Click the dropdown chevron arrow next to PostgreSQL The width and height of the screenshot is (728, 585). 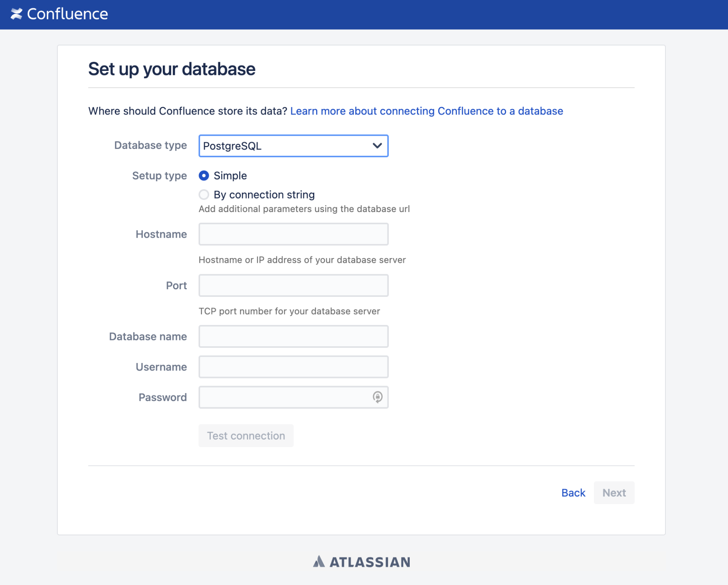click(377, 146)
